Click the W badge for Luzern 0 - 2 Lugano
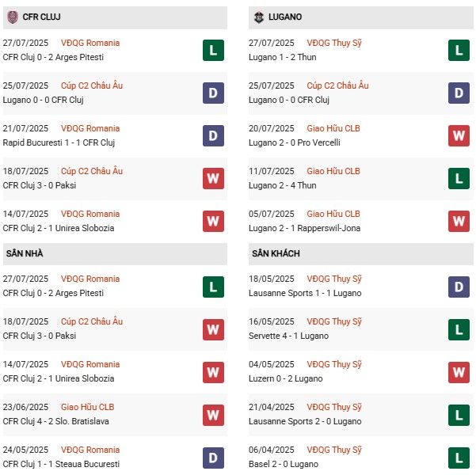Screen dimensions: 476x475 460,371
